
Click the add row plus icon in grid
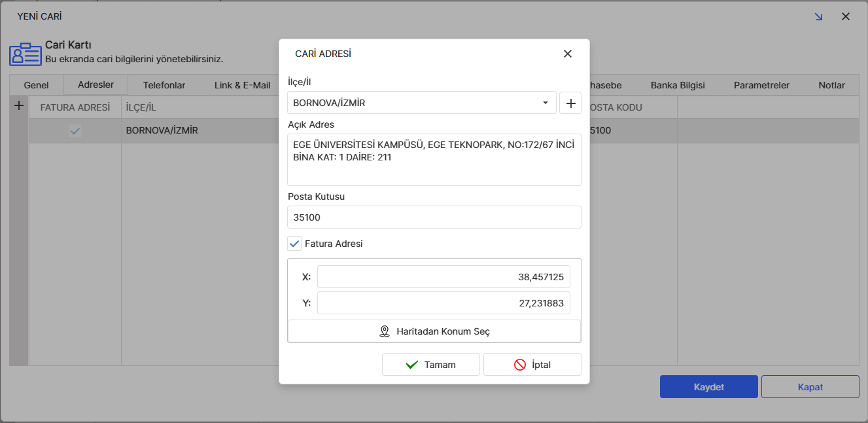(x=19, y=105)
